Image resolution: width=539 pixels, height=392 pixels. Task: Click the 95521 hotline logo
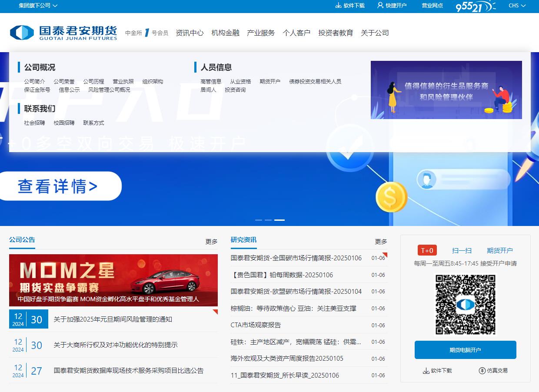click(476, 7)
